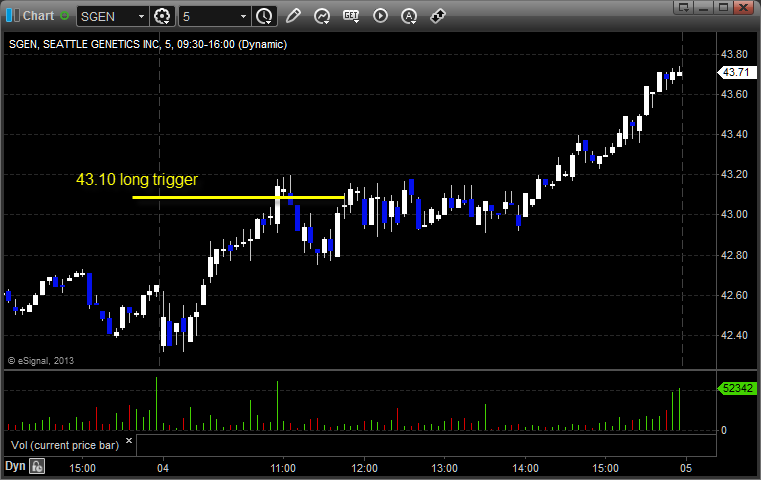Viewport: 761px width, 480px height.
Task: Click the 43.00 price axis label
Action: 734,215
